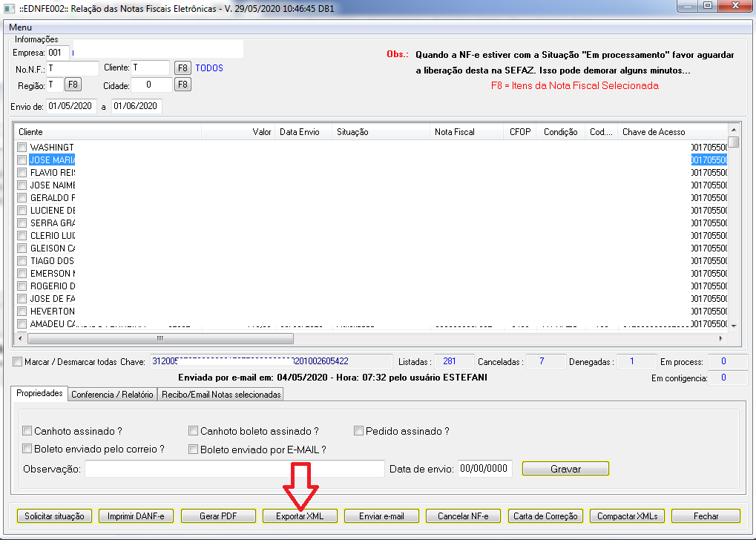
Task: Sort by Situação column header
Action: coord(381,132)
